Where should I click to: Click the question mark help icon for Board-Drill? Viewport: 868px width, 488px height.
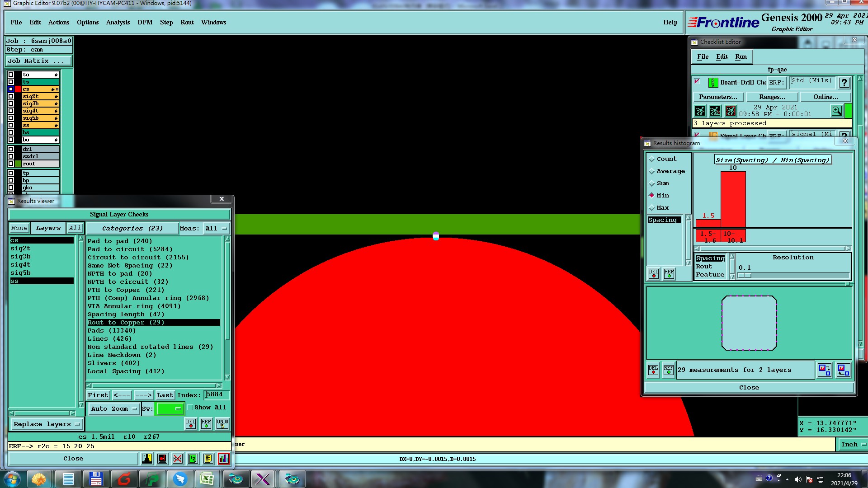(844, 83)
